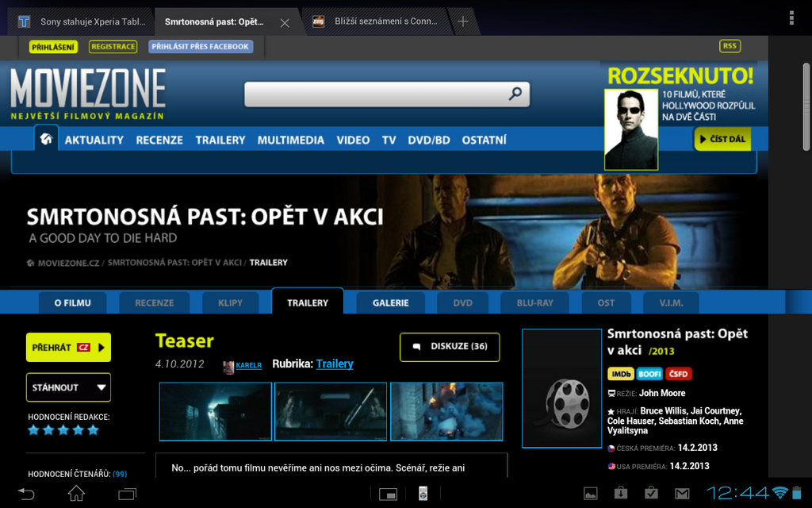Focus the site search input field
812x508 pixels.
[374, 94]
